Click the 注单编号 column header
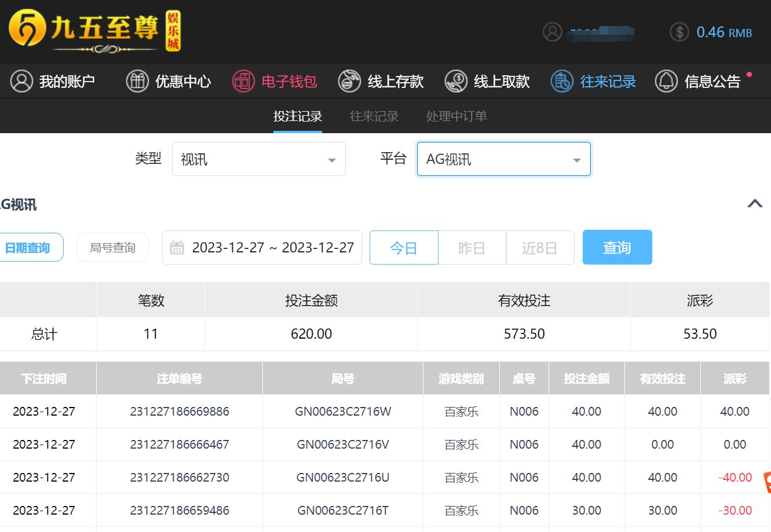This screenshot has width=771, height=532. click(x=180, y=379)
